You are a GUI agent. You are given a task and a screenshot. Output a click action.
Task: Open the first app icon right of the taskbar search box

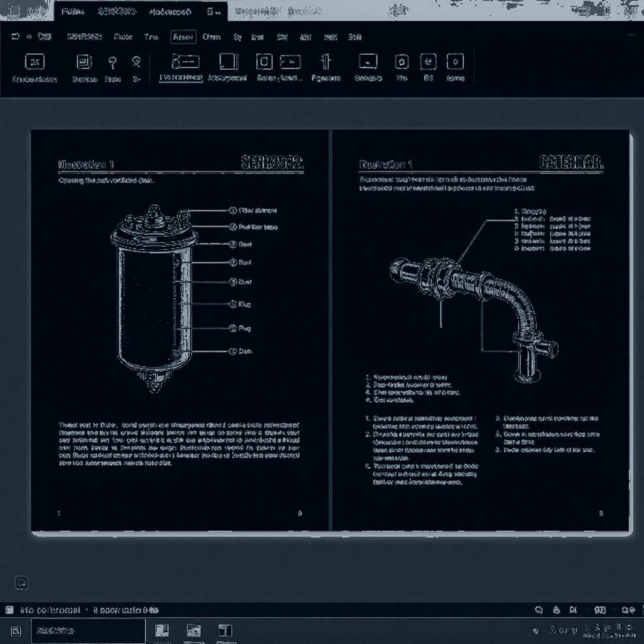162,631
